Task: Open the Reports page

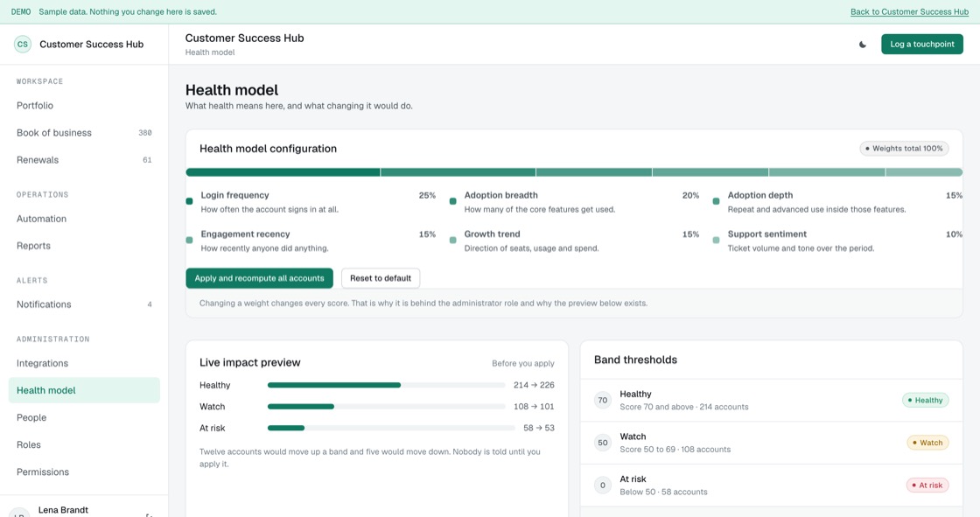Action: 84,246
